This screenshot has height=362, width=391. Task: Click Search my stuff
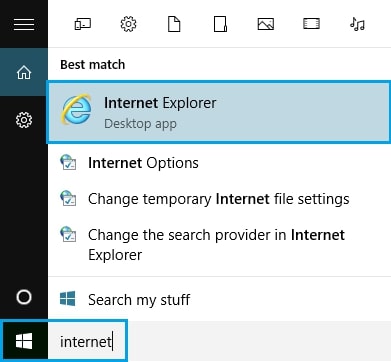pyautogui.click(x=219, y=299)
